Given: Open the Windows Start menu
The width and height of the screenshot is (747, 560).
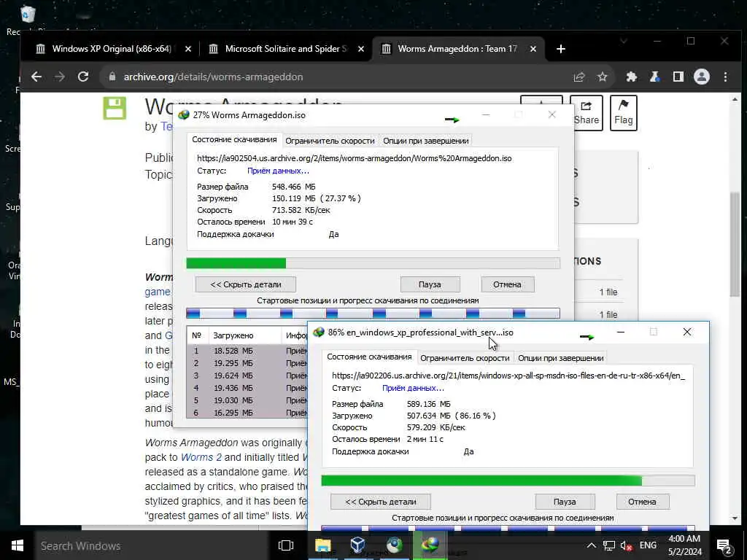Looking at the screenshot, I should [17, 545].
